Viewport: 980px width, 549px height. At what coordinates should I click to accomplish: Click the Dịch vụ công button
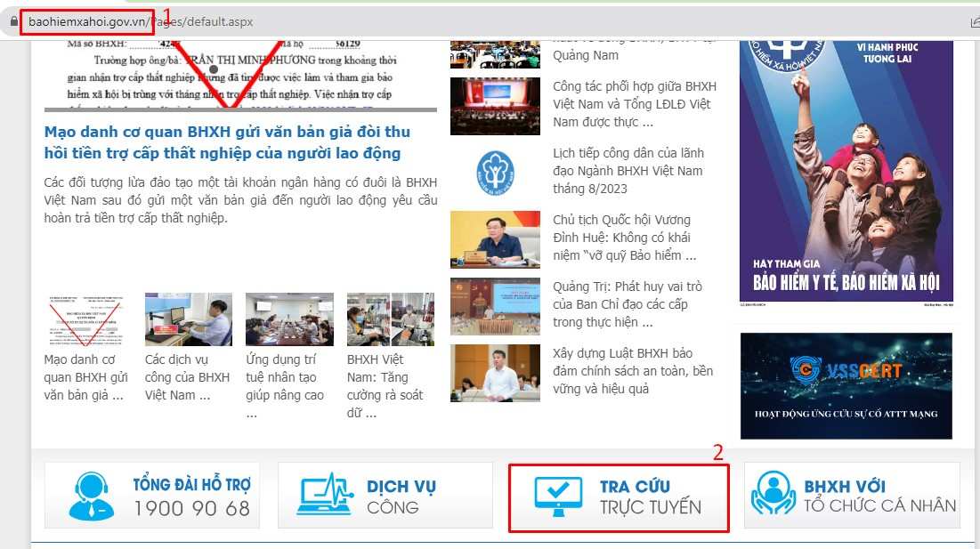click(385, 496)
